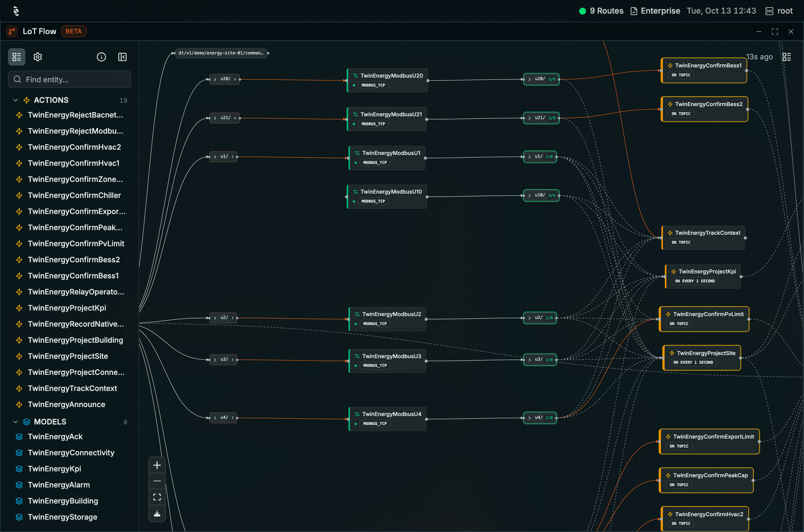Image resolution: width=804 pixels, height=532 pixels.
Task: Collapse the sidebar panel icon
Action: [122, 57]
